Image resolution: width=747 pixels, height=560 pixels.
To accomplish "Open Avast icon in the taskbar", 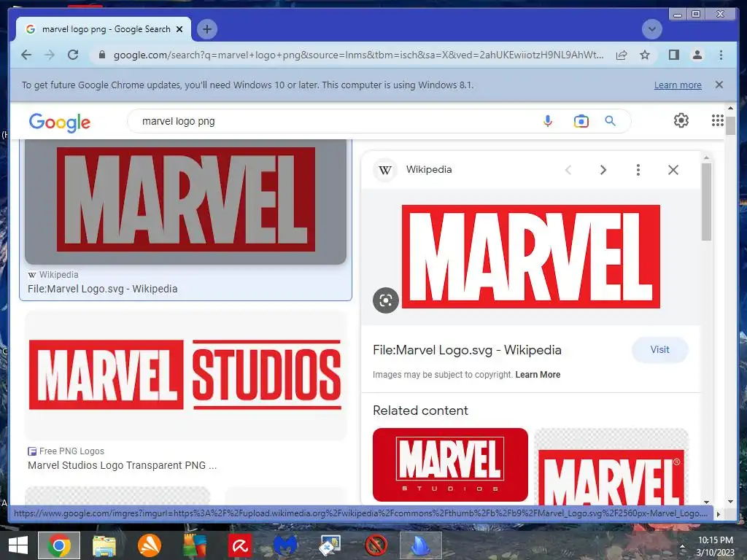I will click(149, 545).
